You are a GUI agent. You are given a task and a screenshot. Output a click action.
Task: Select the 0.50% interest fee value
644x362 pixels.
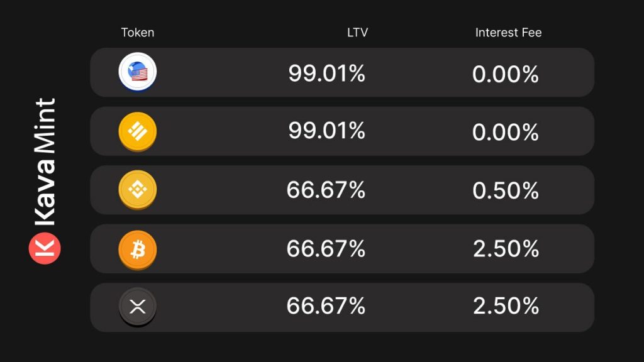pos(506,190)
